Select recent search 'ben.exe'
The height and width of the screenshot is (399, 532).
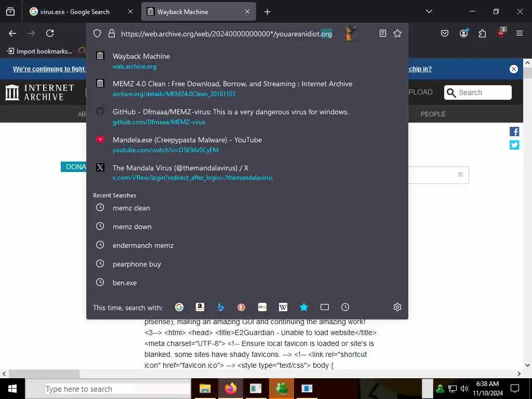pyautogui.click(x=247, y=283)
